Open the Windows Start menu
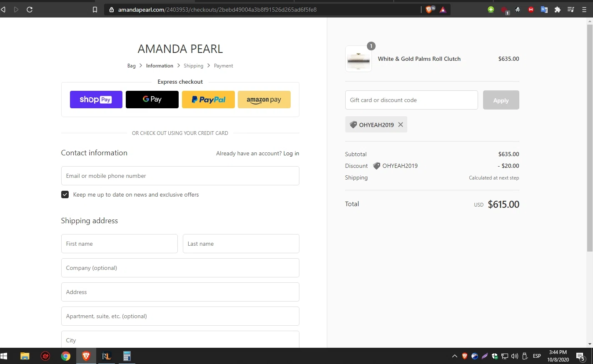This screenshot has width=593, height=364. (x=4, y=356)
